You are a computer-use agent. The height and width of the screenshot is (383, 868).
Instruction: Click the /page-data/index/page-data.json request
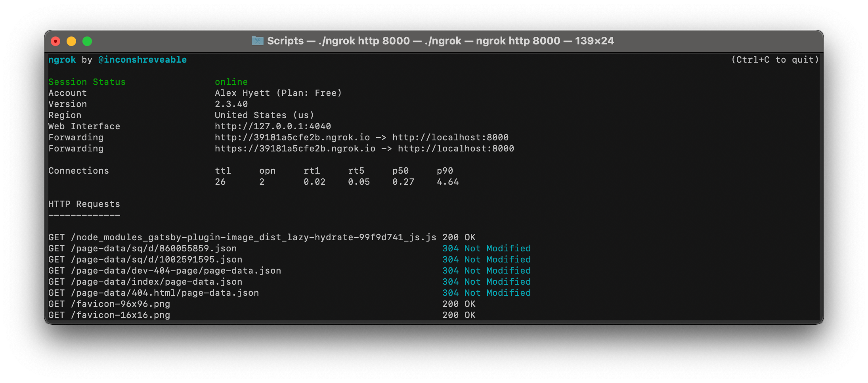[156, 282]
